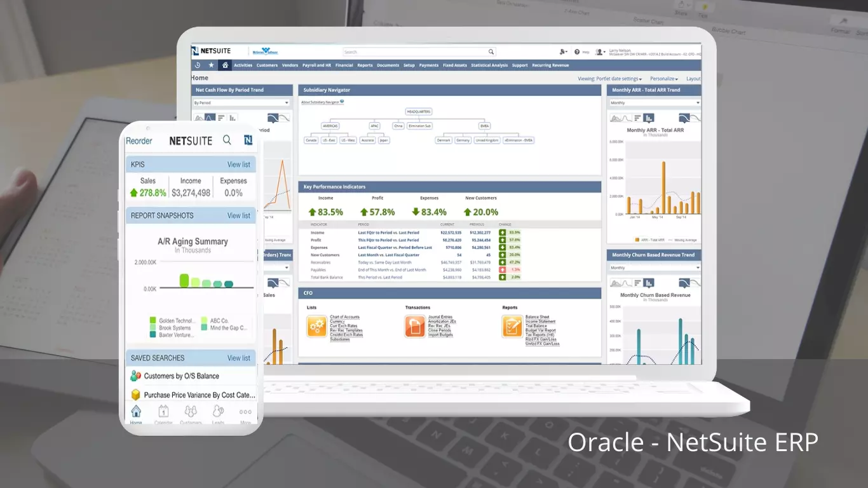The image size is (868, 488).
Task: Tap the Home tab icon on the phone
Action: click(136, 411)
